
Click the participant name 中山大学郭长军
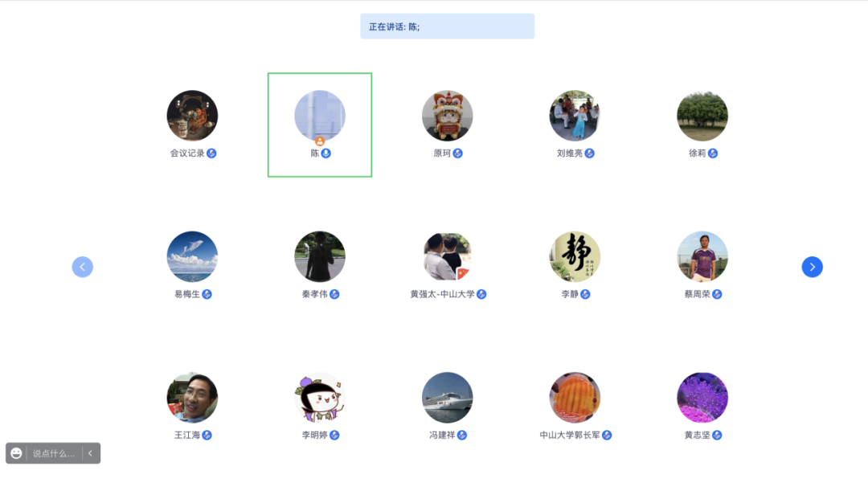[x=570, y=436]
